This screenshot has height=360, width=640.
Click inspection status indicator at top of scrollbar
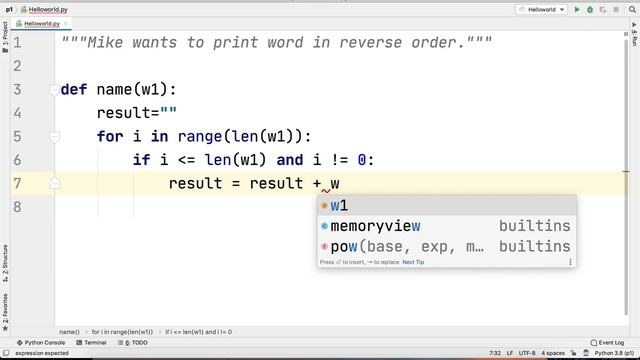[626, 34]
